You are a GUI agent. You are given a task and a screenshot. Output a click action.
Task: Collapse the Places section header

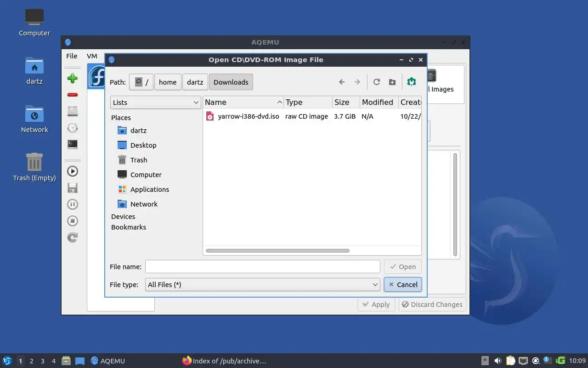(x=121, y=118)
